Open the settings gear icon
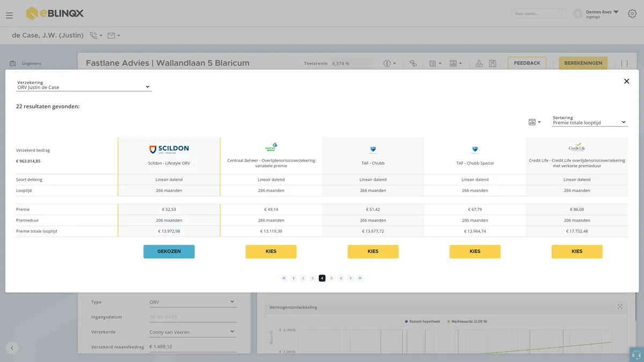This screenshot has height=362, width=644. (x=632, y=14)
